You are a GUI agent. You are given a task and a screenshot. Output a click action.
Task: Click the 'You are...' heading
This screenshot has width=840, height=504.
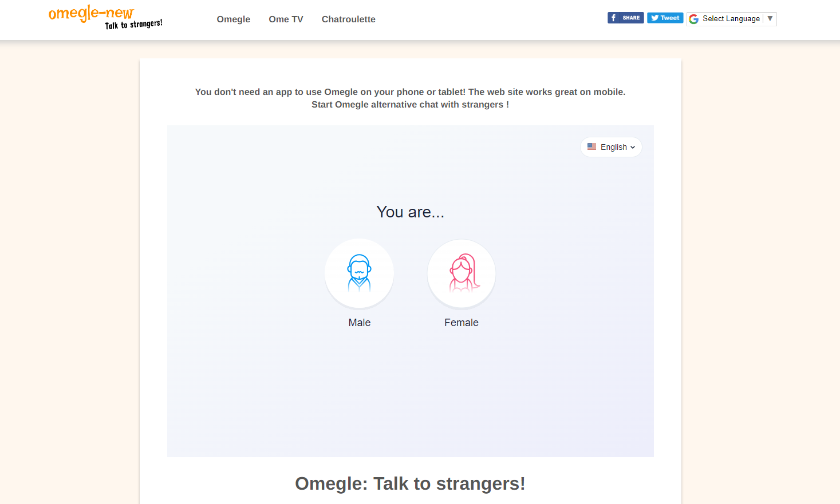410,212
